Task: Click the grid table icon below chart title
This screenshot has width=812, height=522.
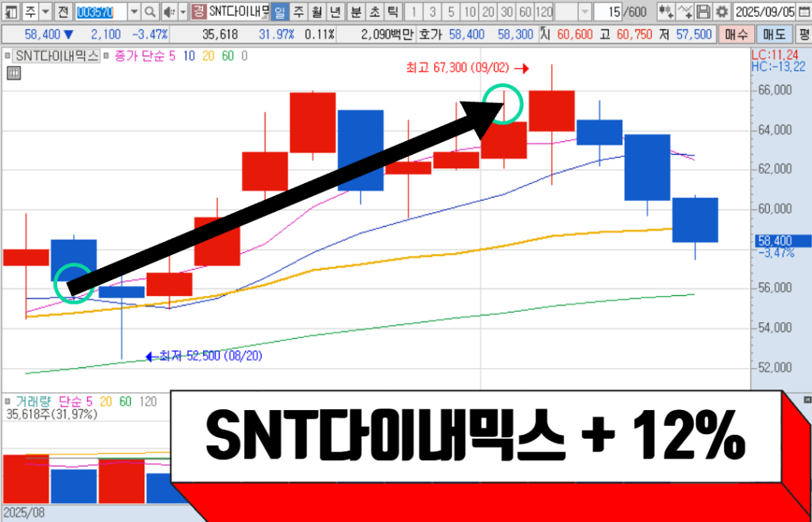Action: [x=13, y=74]
